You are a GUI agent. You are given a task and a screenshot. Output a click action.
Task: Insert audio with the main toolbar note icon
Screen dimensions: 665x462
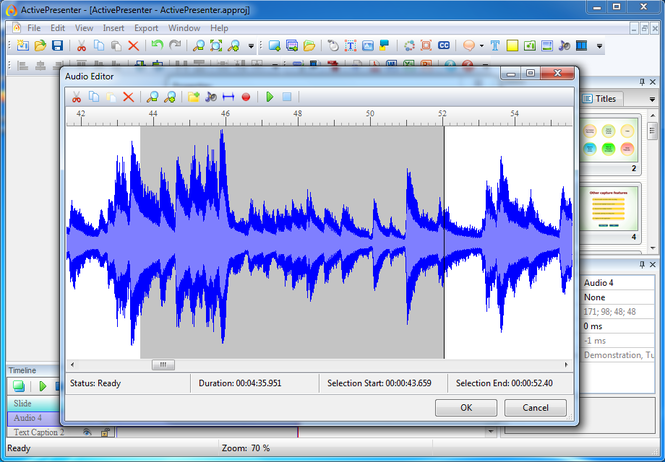[564, 45]
